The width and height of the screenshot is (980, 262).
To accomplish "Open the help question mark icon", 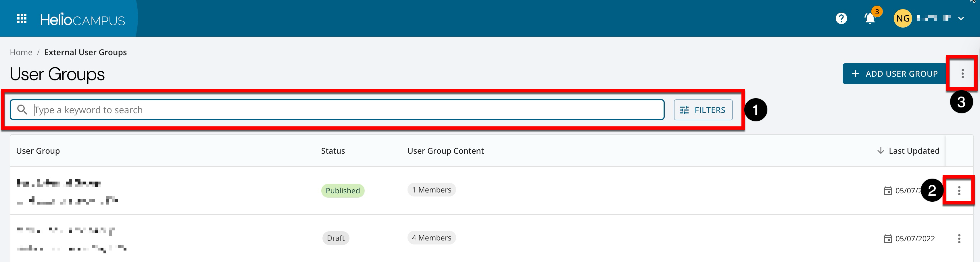I will [x=841, y=18].
